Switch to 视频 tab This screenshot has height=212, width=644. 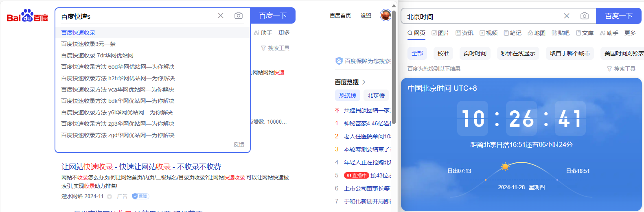[x=488, y=33]
